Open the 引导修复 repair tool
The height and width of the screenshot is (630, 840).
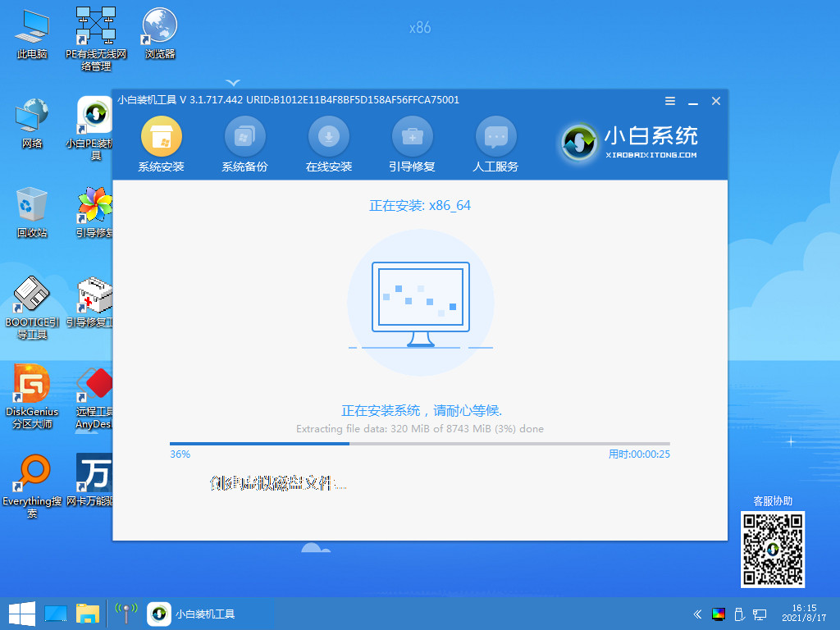click(412, 137)
